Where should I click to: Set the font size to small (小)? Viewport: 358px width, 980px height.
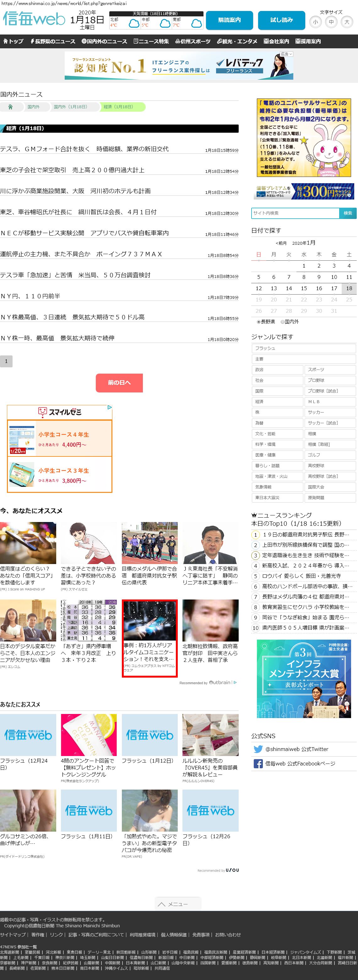tap(315, 22)
